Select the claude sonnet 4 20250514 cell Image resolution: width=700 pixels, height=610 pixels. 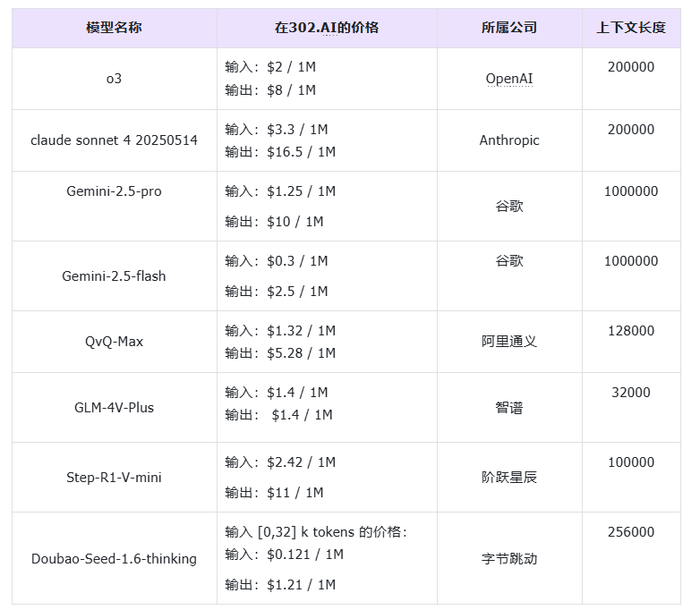[x=114, y=140]
